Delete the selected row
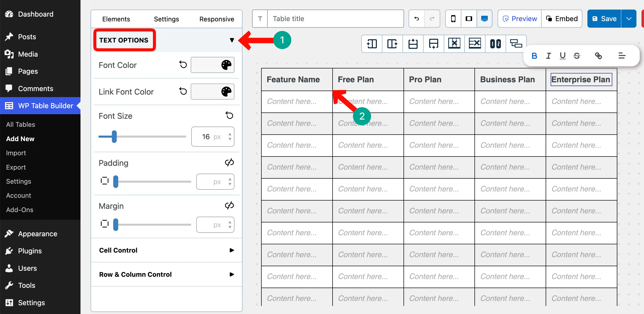This screenshot has width=644, height=314. pyautogui.click(x=474, y=44)
